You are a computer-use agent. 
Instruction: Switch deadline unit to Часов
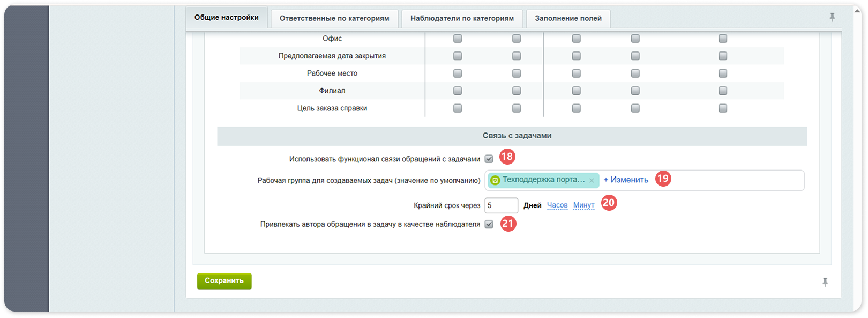coord(557,205)
